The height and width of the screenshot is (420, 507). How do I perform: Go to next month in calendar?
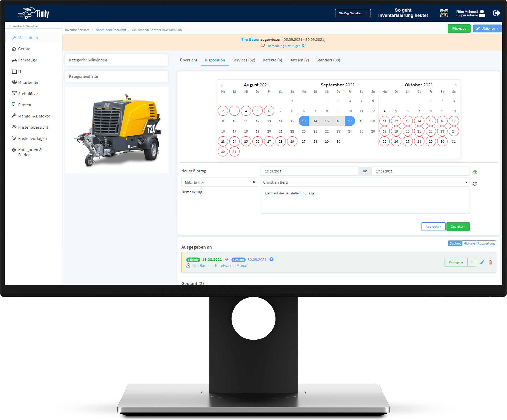pos(456,85)
